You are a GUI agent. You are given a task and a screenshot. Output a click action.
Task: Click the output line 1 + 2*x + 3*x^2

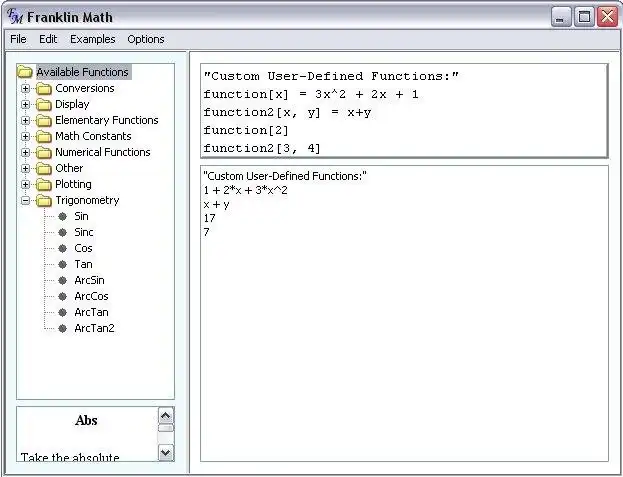coord(245,190)
